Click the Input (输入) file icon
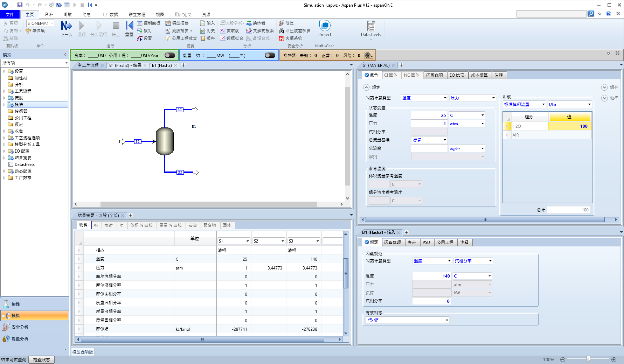 (207, 23)
